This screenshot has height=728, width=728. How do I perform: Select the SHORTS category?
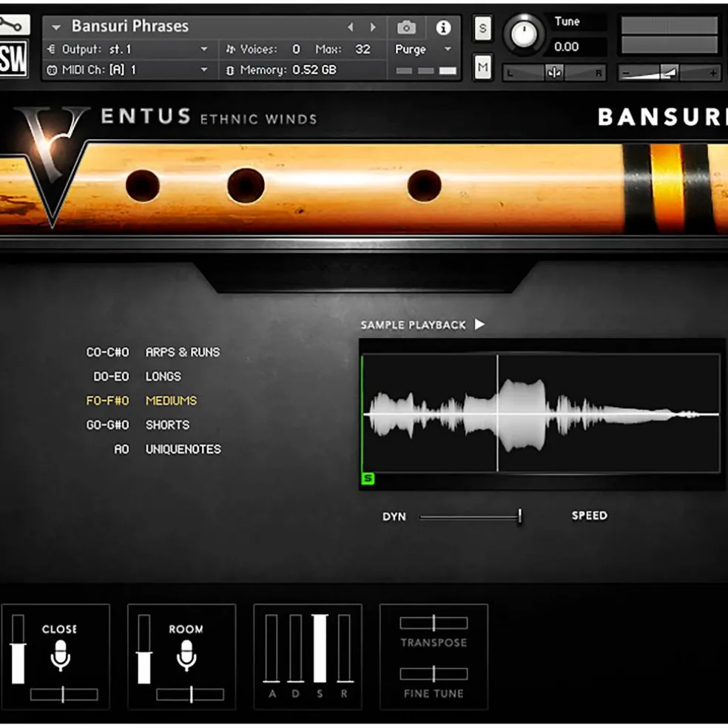[x=168, y=425]
